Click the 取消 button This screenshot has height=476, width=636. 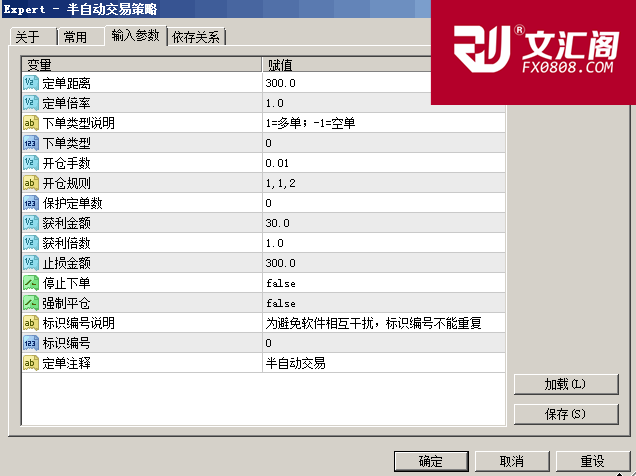(511, 461)
